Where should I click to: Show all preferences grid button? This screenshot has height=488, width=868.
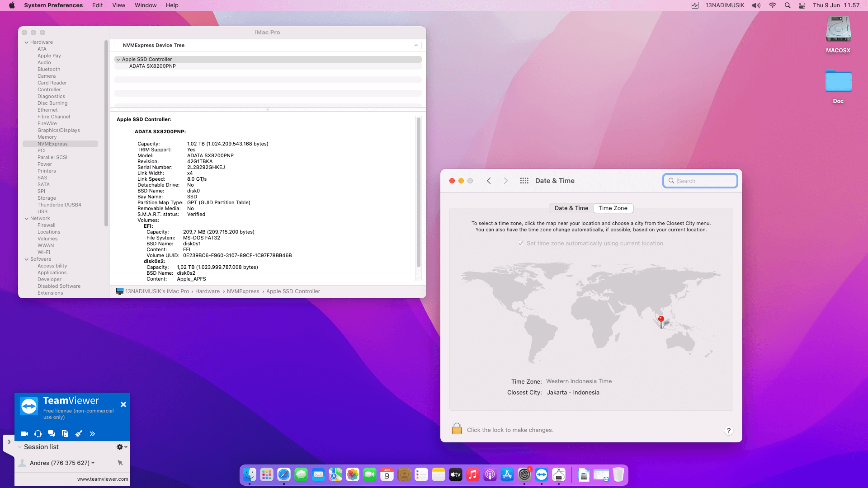524,181
